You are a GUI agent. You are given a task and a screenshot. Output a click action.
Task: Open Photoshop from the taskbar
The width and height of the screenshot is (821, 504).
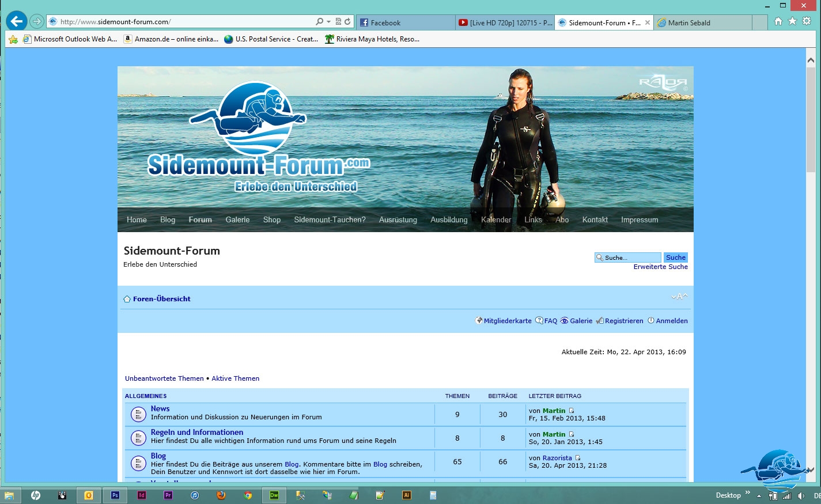click(115, 495)
